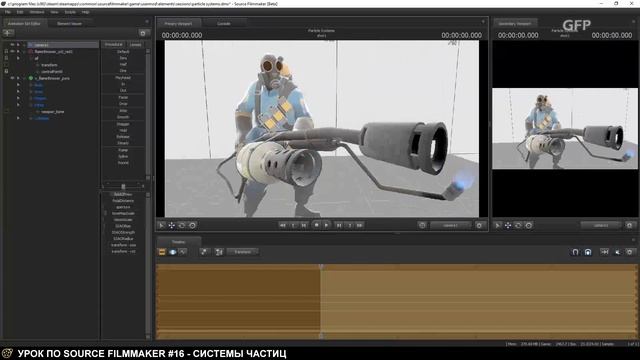This screenshot has width=640, height=360.
Task: Select the transform item under flamethrower_unl_red1
Action: 49,65
